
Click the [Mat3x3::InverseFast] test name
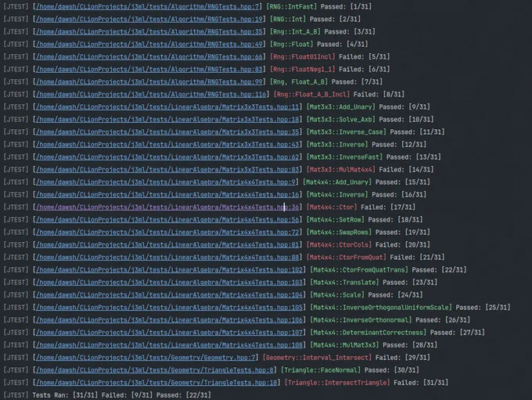(345, 157)
